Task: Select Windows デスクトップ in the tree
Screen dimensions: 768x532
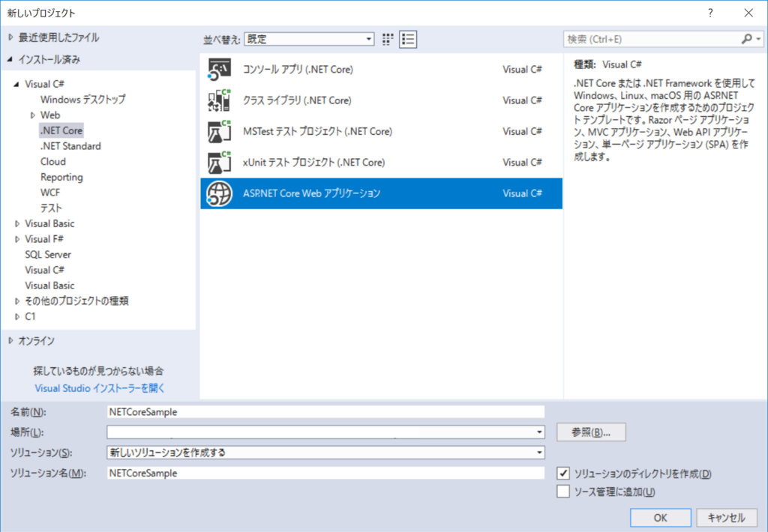Action: 82,100
